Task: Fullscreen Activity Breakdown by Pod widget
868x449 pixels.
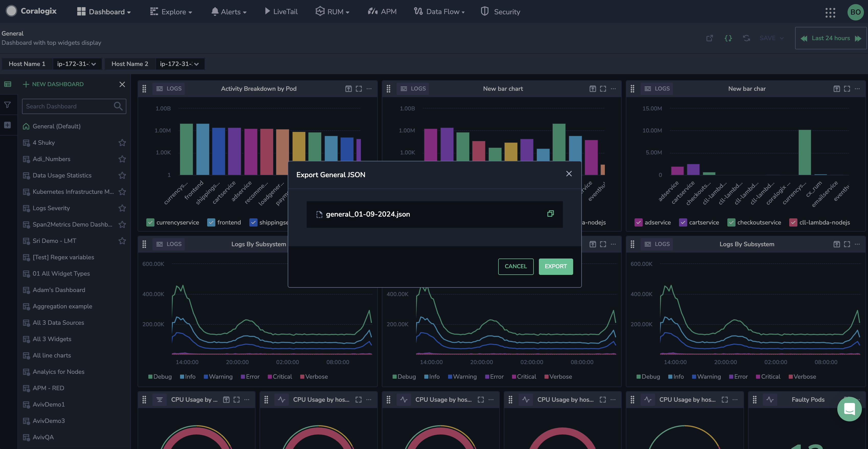Action: [x=359, y=88]
